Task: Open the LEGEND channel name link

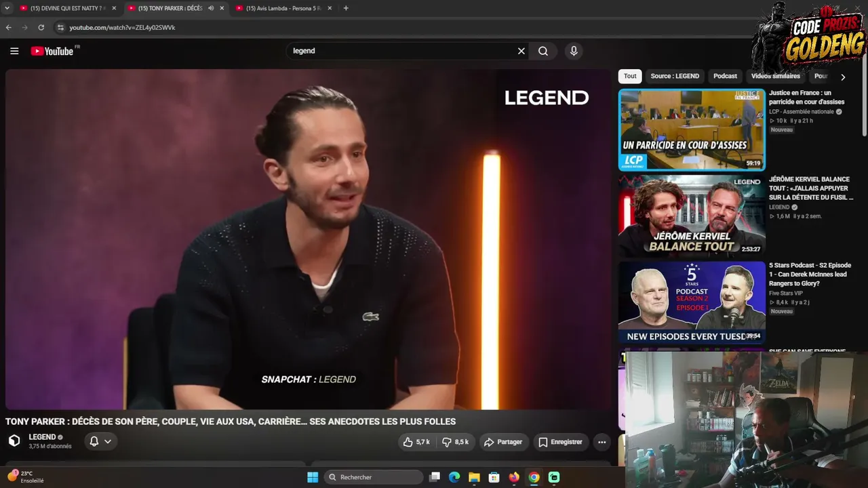Action: [42, 437]
